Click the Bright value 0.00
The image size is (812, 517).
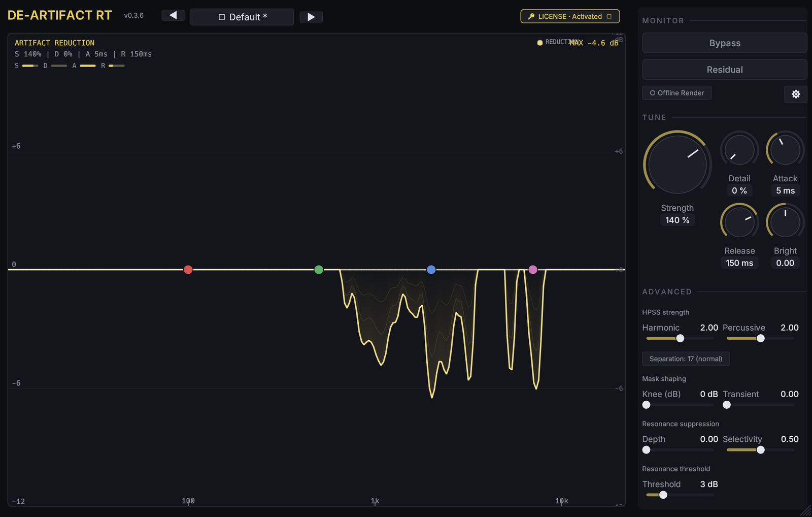point(785,263)
